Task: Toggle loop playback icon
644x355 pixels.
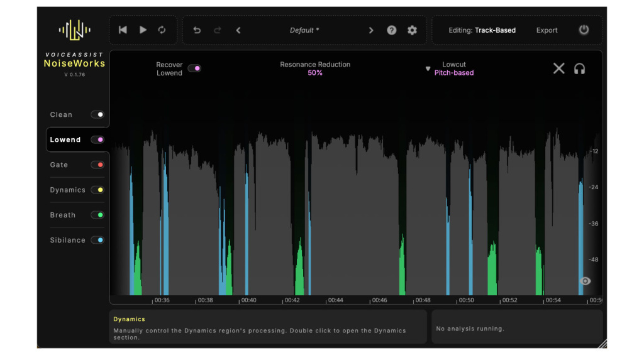Action: click(162, 30)
